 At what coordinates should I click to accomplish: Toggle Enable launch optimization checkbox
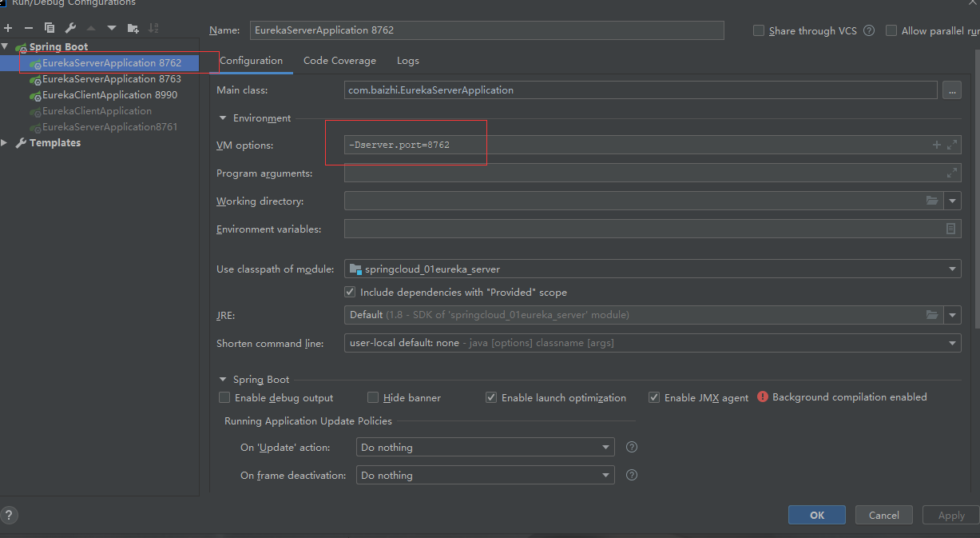coord(491,397)
